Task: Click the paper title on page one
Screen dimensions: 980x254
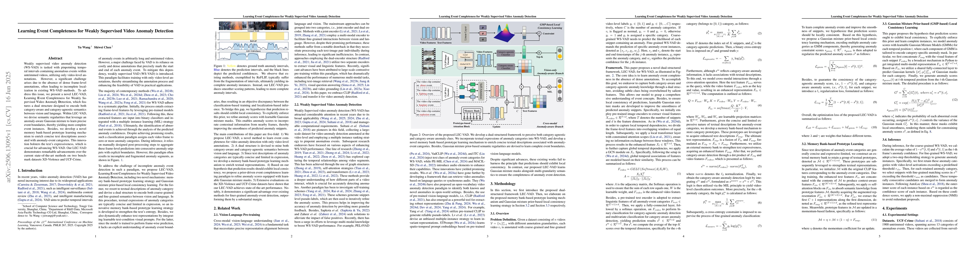Action: [96, 31]
